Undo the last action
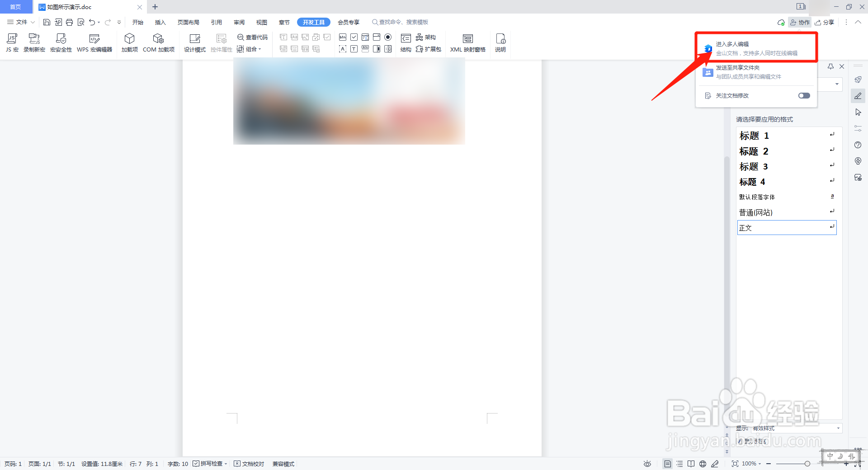Viewport: 868px width, 470px height. pyautogui.click(x=92, y=22)
